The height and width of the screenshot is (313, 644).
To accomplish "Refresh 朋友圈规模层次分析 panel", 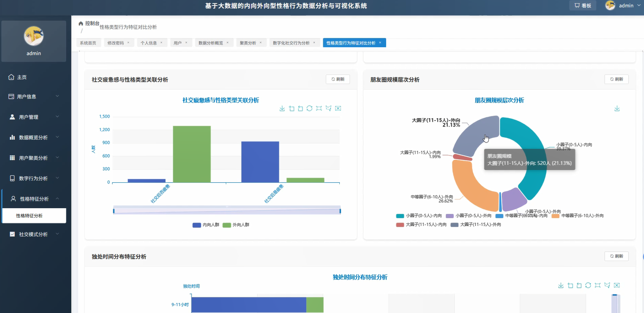I will (x=616, y=79).
